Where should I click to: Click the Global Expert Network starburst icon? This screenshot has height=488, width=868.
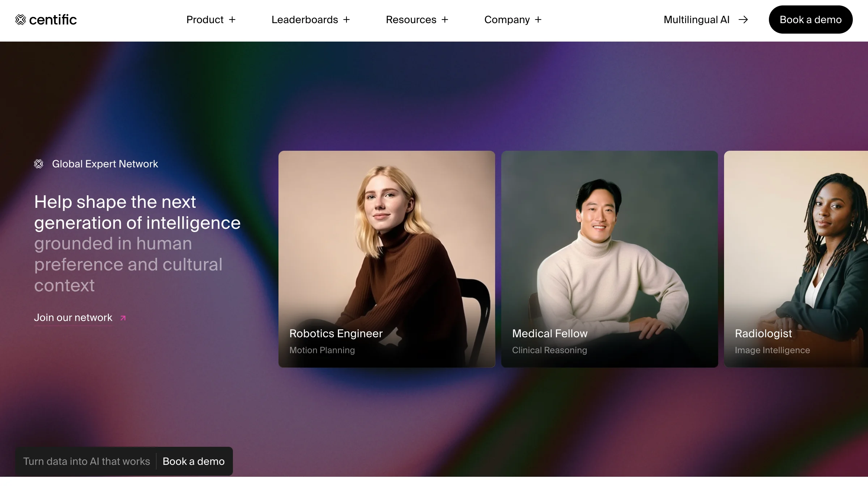tap(39, 164)
